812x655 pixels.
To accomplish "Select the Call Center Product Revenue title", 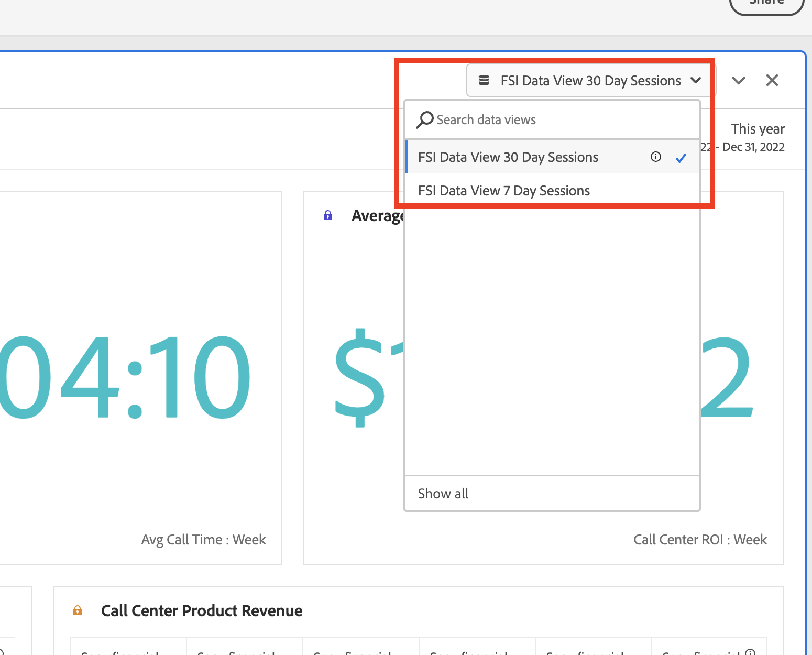I will 202,611.
